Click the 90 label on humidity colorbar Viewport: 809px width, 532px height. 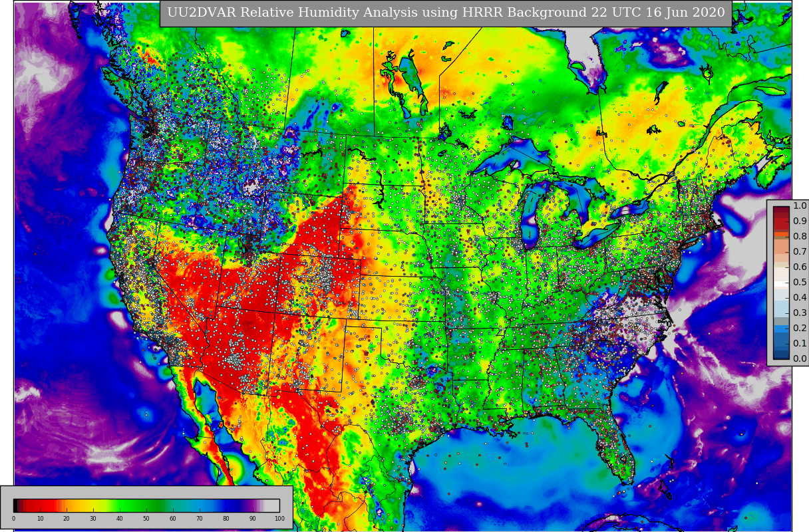point(253,519)
